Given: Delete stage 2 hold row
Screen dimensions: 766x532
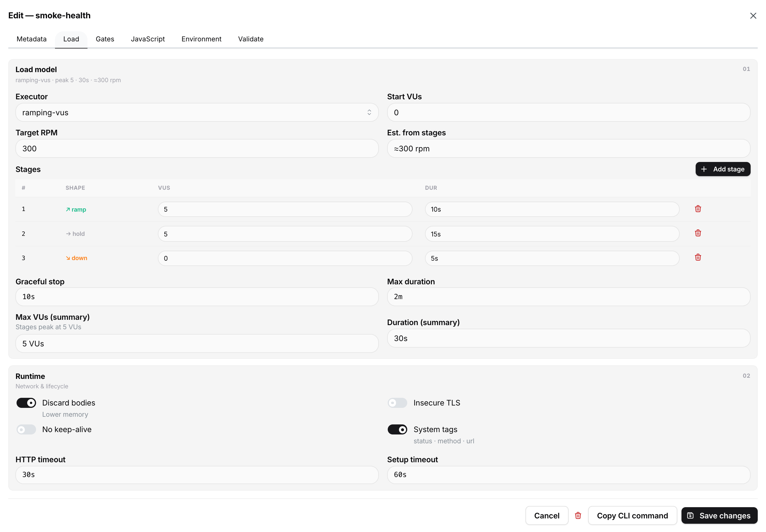Looking at the screenshot, I should (698, 233).
